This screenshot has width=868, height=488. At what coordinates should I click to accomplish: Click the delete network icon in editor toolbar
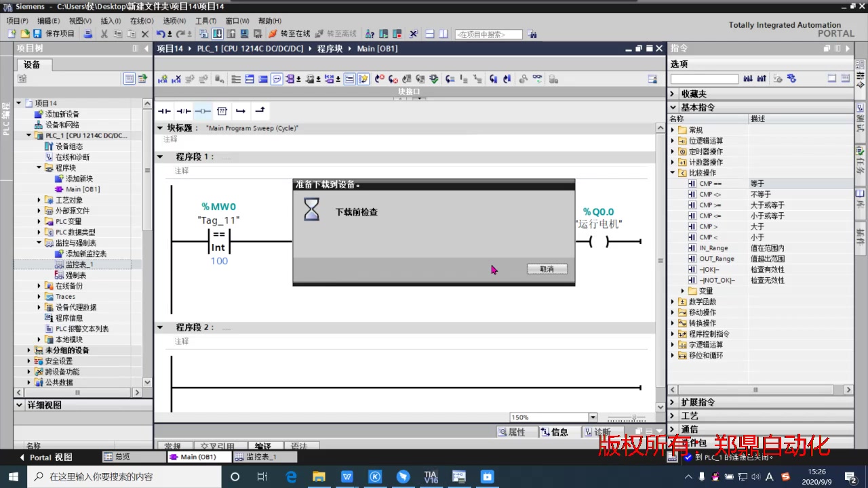coord(176,79)
